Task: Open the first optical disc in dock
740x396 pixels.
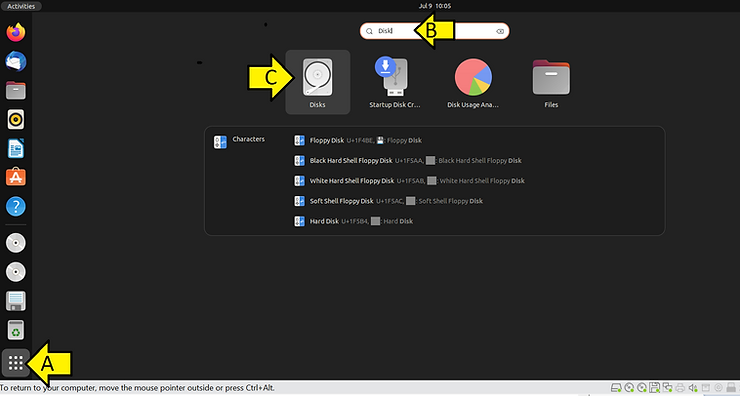Action: pos(16,243)
